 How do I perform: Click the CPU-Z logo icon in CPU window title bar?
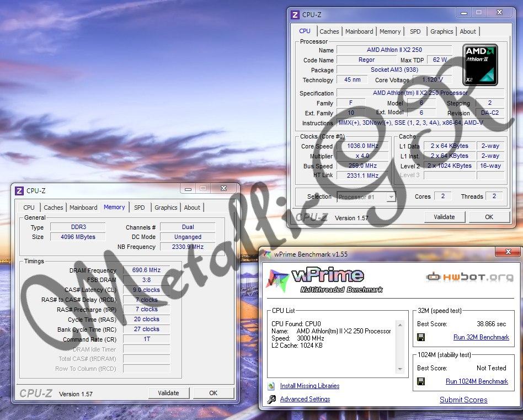point(295,15)
